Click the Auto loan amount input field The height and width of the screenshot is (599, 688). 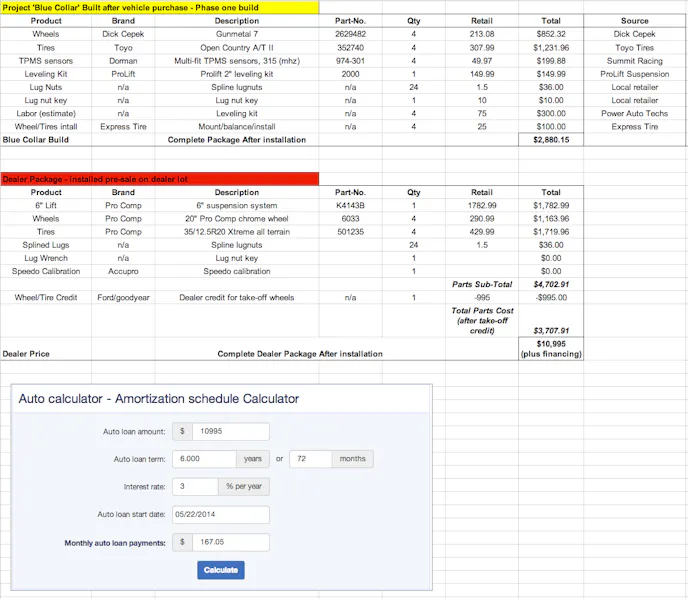[231, 432]
